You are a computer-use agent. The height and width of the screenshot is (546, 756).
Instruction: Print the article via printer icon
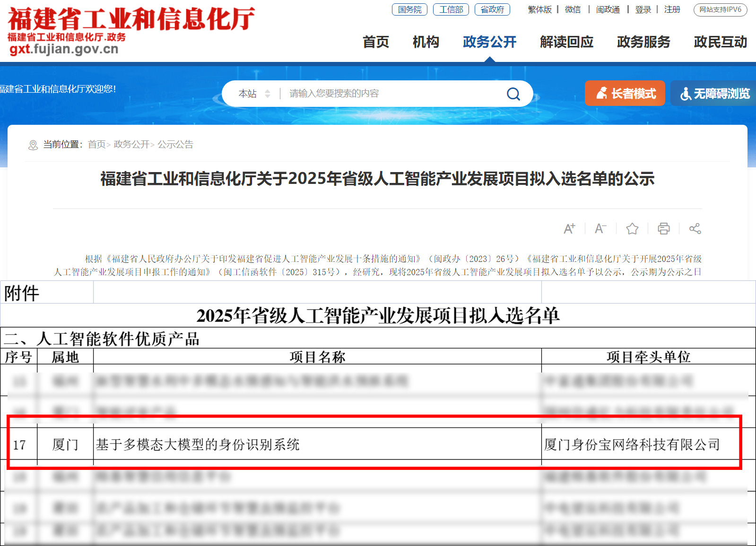663,229
